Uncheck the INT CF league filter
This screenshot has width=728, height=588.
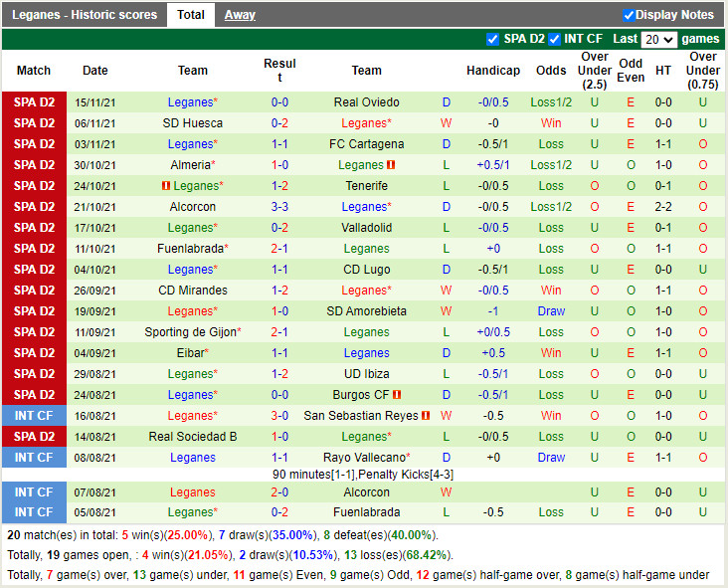pyautogui.click(x=554, y=39)
